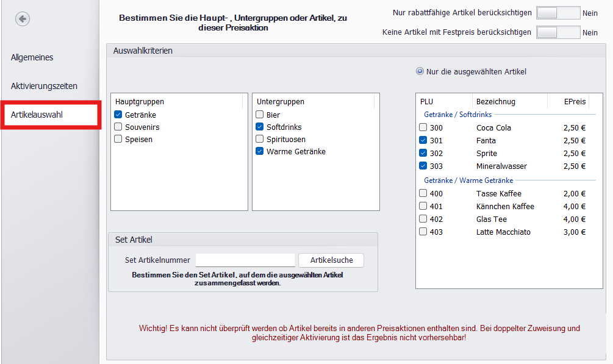613x364 pixels.
Task: Check article 300 Coca Cola
Action: point(423,127)
